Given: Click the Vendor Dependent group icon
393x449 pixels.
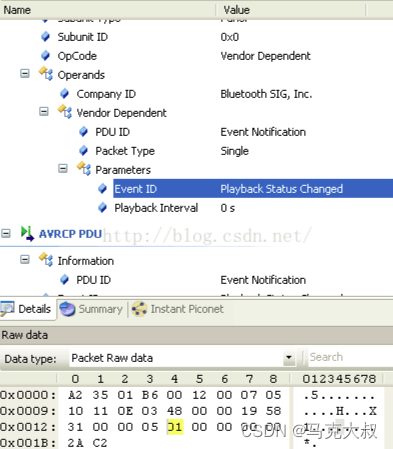Looking at the screenshot, I should click(x=65, y=112).
